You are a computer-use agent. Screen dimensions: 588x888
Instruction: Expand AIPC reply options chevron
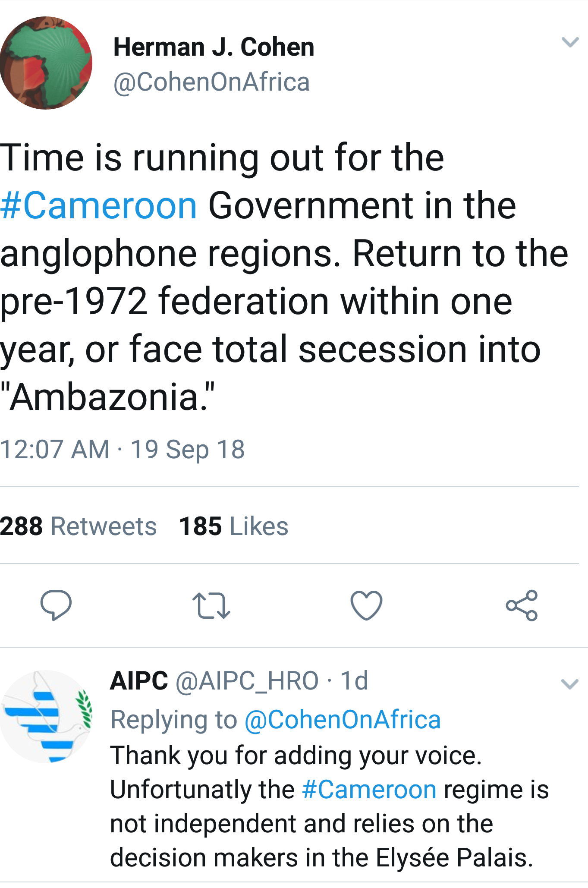point(569,684)
